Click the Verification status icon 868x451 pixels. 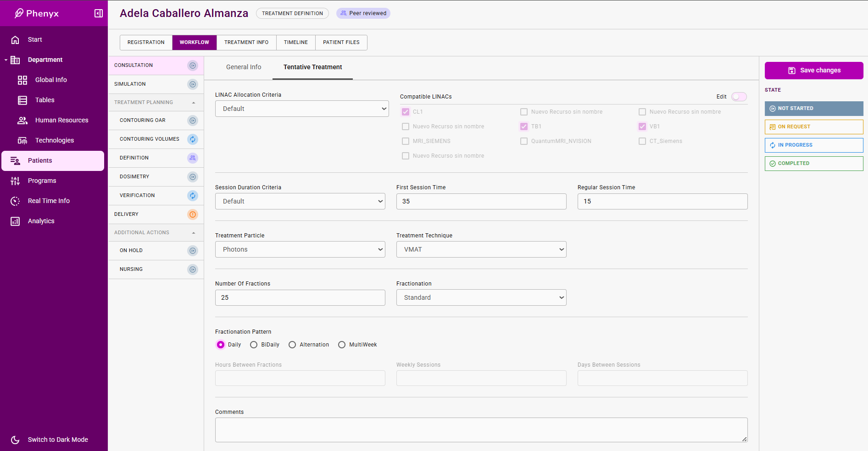pyautogui.click(x=193, y=196)
